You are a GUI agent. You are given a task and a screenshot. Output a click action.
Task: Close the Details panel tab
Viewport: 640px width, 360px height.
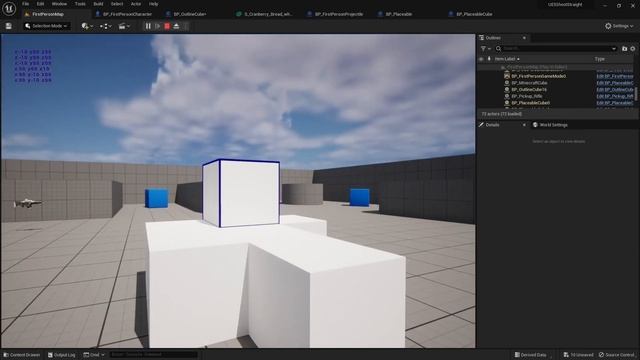pos(524,125)
